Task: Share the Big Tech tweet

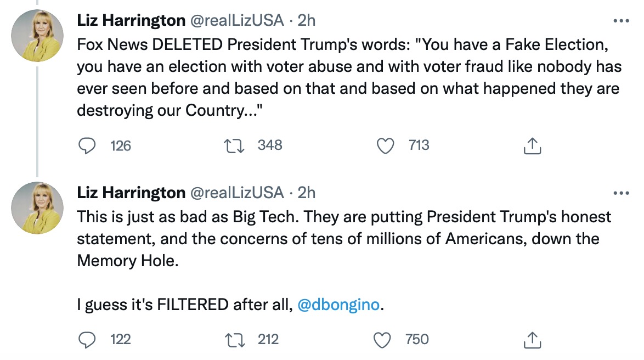Action: [x=532, y=340]
